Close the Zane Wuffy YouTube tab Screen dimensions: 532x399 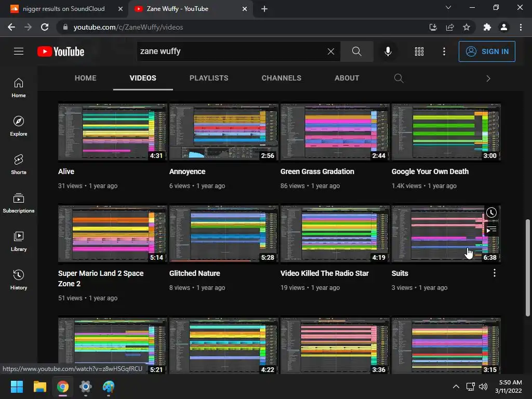coord(245,9)
